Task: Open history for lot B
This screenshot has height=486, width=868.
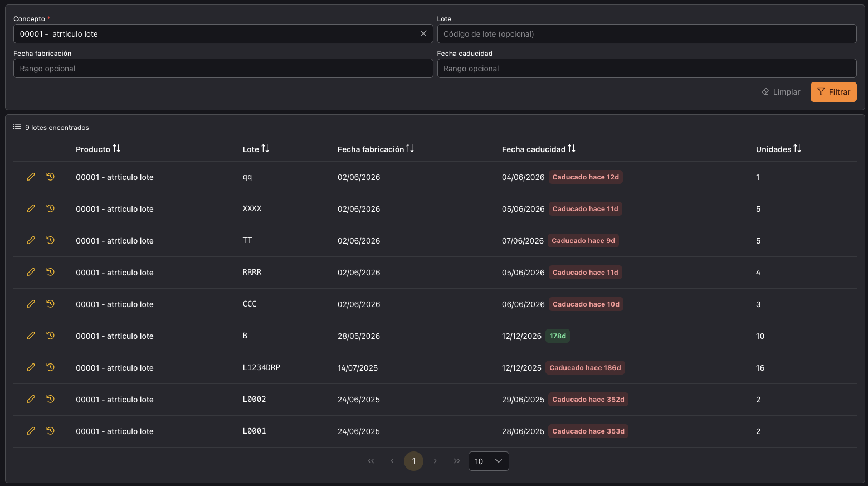Action: 50,336
